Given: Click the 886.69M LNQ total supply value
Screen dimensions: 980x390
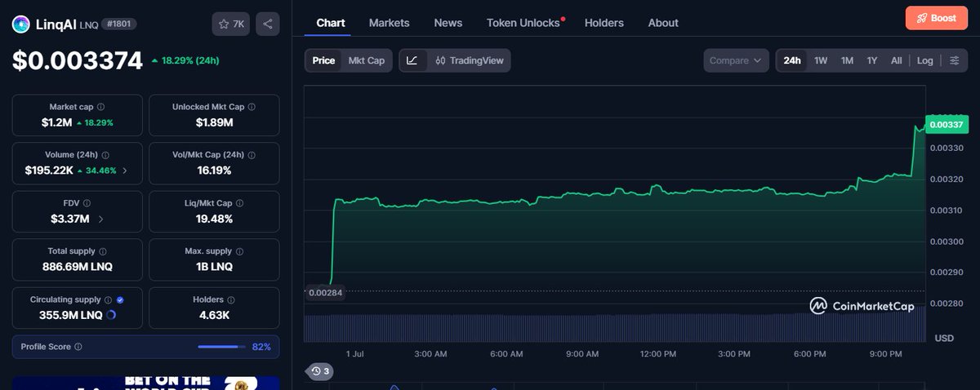Looking at the screenshot, I should point(77,267).
